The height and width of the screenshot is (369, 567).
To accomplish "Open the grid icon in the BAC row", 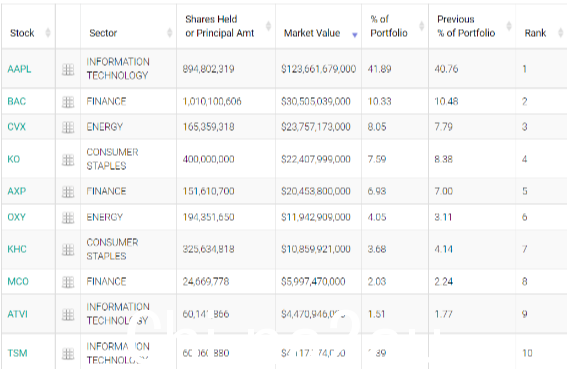I will point(68,102).
